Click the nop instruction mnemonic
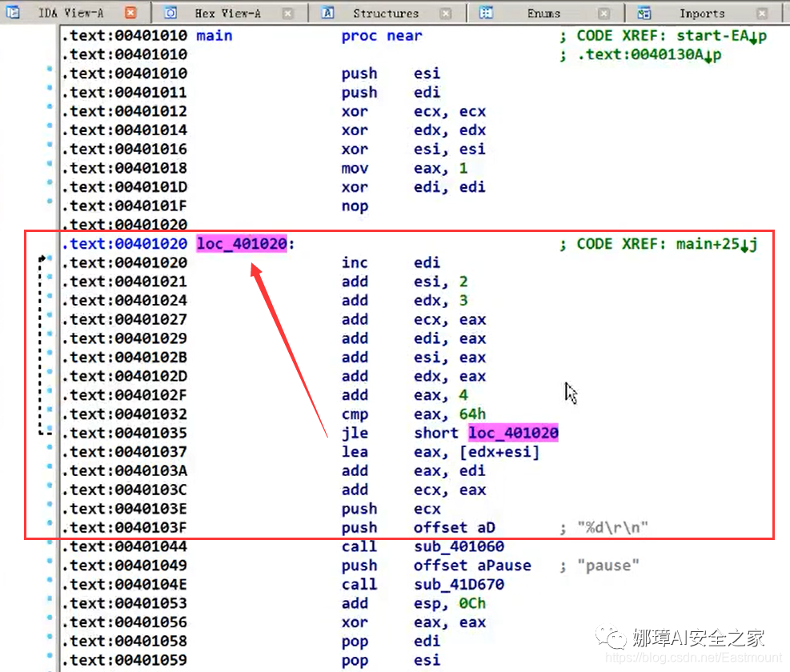This screenshot has width=790, height=672. point(355,206)
